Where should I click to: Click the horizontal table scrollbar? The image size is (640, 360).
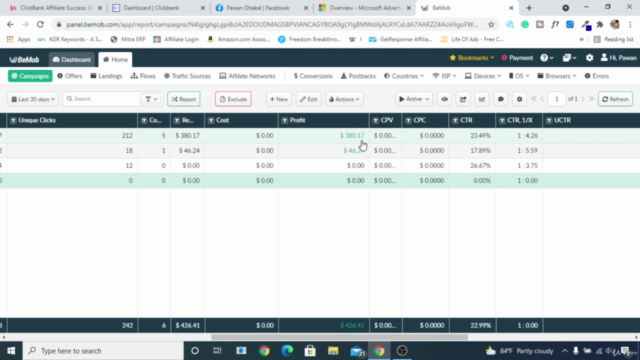coord(339,337)
